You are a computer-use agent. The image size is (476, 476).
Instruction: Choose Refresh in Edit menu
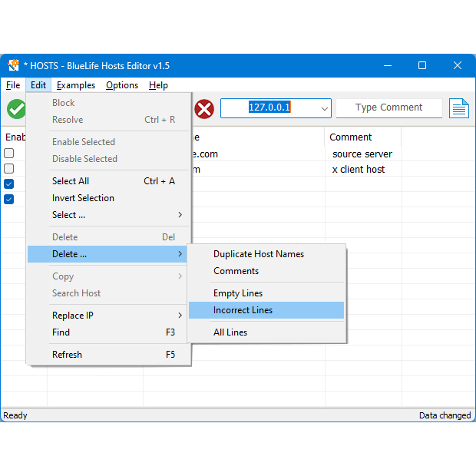click(108, 355)
